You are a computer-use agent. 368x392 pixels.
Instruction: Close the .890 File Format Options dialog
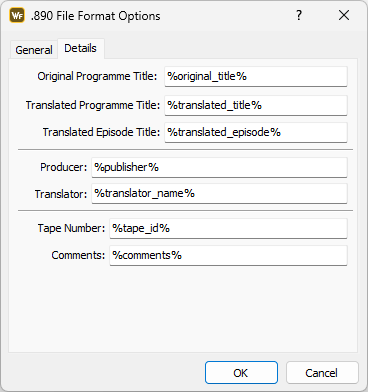coord(344,15)
